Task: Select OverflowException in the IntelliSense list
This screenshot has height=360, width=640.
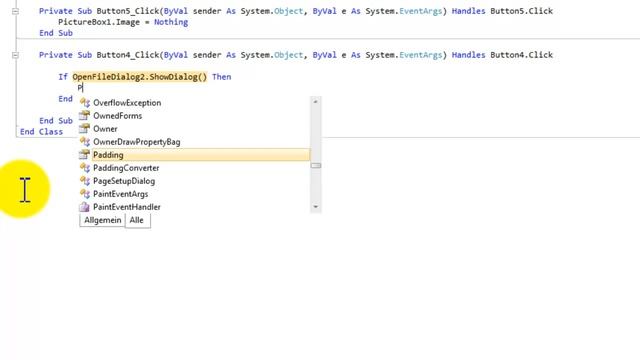Action: pos(127,103)
